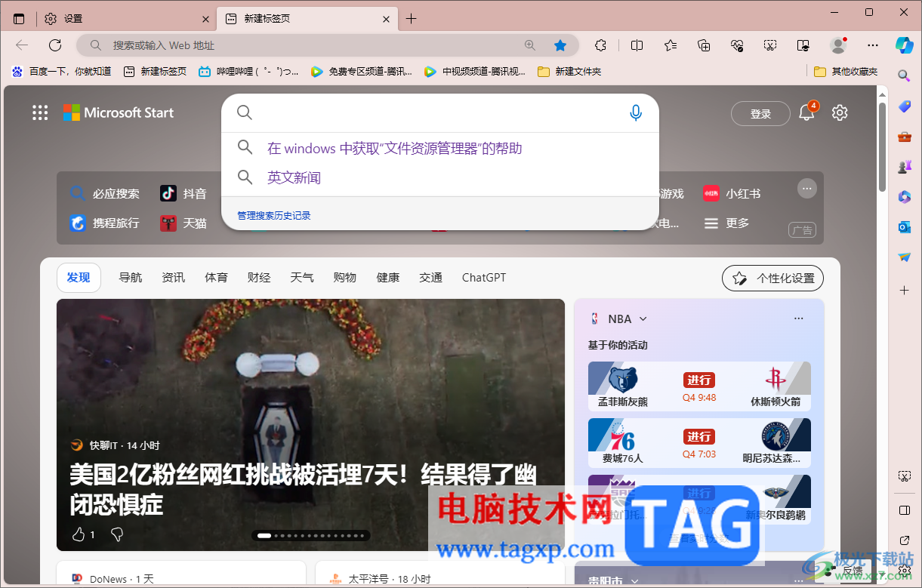The height and width of the screenshot is (588, 922).
Task: Open the Microsoft Start apps grid icon
Action: [40, 113]
